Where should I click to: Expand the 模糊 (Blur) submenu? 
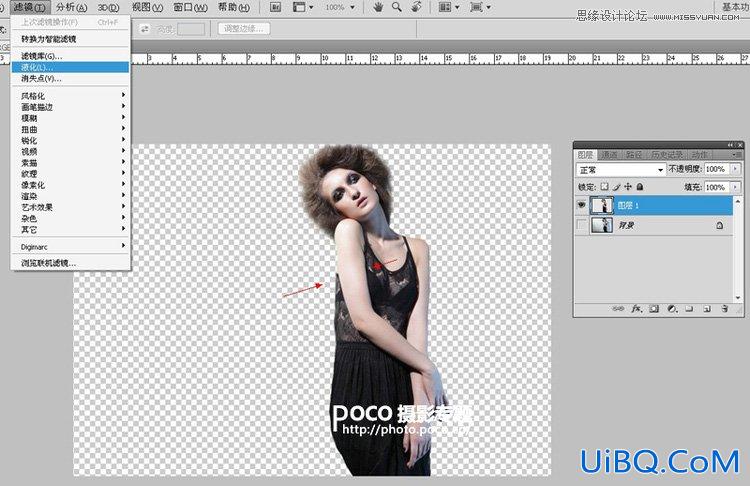click(x=70, y=118)
